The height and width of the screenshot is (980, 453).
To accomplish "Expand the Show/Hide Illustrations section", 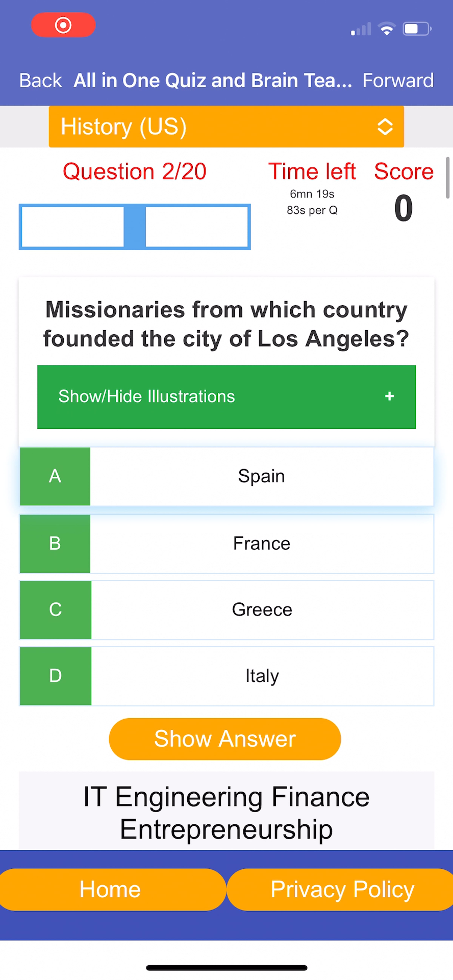I will (x=226, y=397).
